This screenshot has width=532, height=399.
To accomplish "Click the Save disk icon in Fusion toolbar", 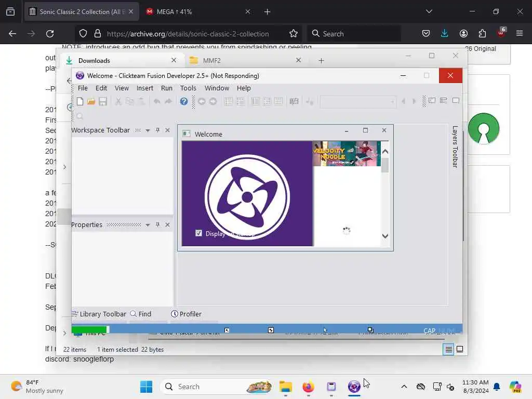I will (x=103, y=101).
